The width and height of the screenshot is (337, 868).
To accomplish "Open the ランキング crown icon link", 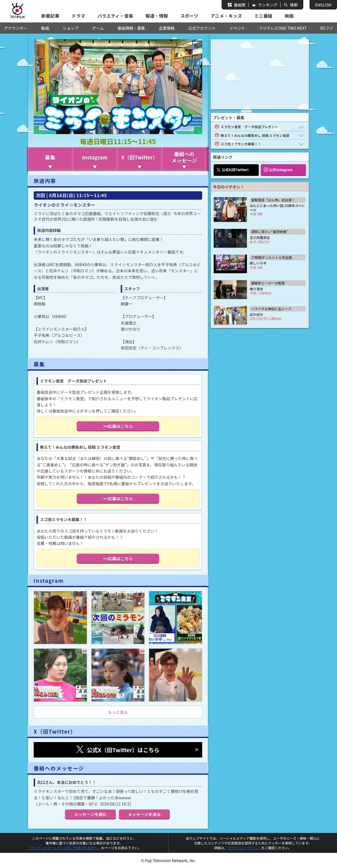I will (x=254, y=5).
